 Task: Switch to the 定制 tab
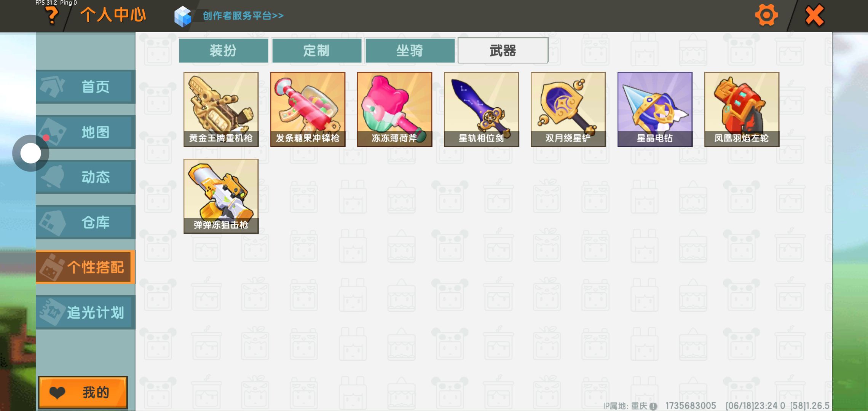point(317,51)
